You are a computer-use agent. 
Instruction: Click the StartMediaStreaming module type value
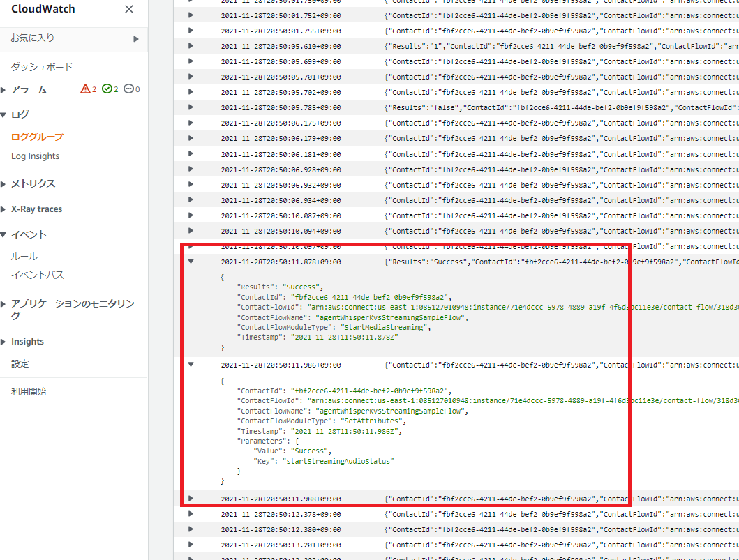point(384,327)
